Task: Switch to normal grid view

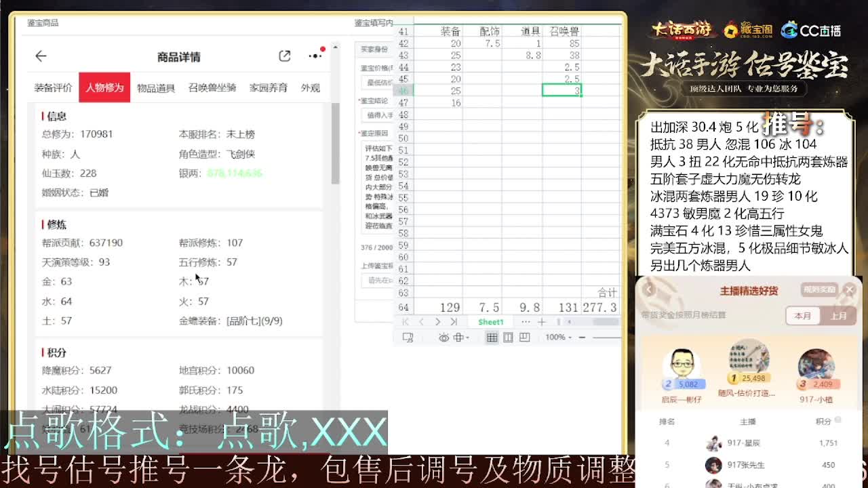Action: [x=492, y=338]
